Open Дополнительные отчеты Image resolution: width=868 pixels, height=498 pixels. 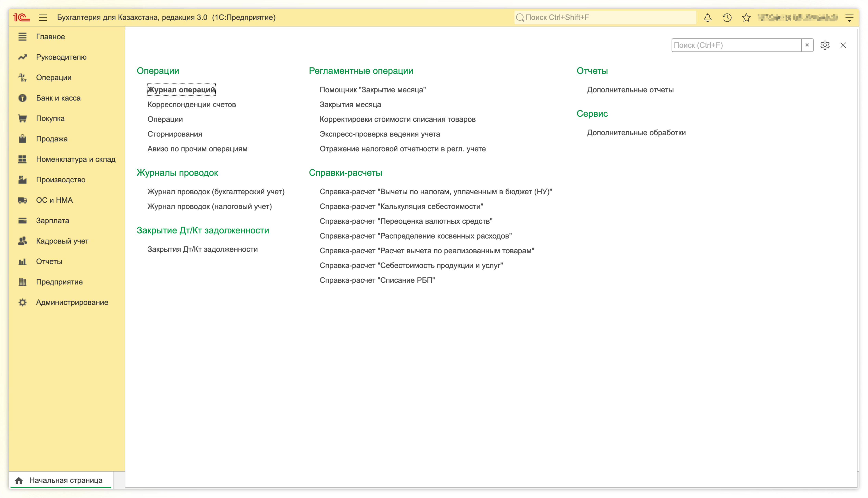tap(630, 90)
